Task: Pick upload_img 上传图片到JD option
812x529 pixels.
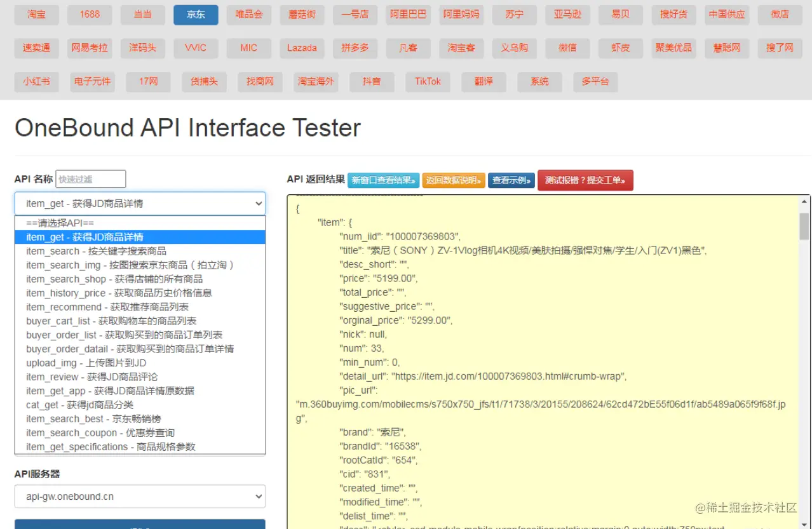Action: click(x=140, y=363)
